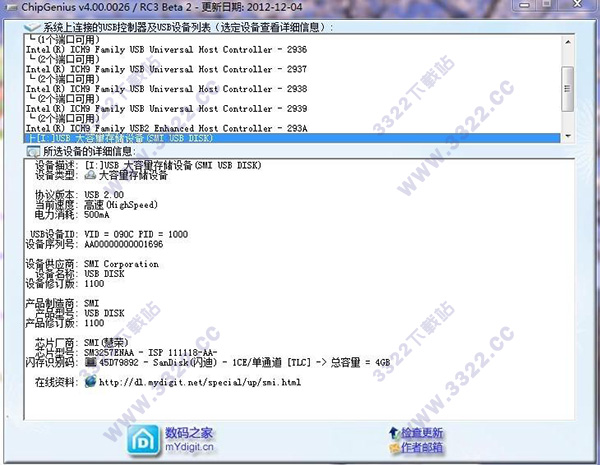Click the 数码之家 site name text
The height and width of the screenshot is (465, 600).
coord(189,433)
